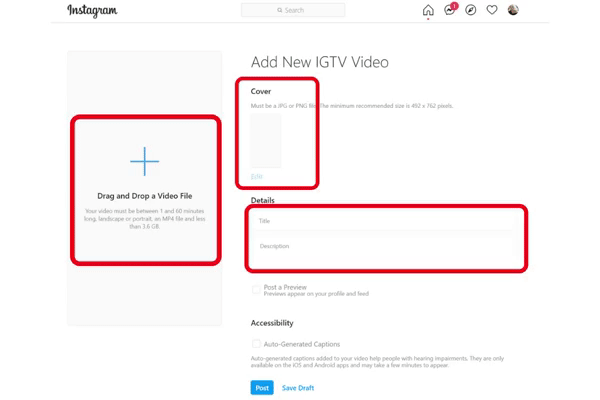
Task: Select the cover image placeholder thumbnail
Action: (266, 141)
